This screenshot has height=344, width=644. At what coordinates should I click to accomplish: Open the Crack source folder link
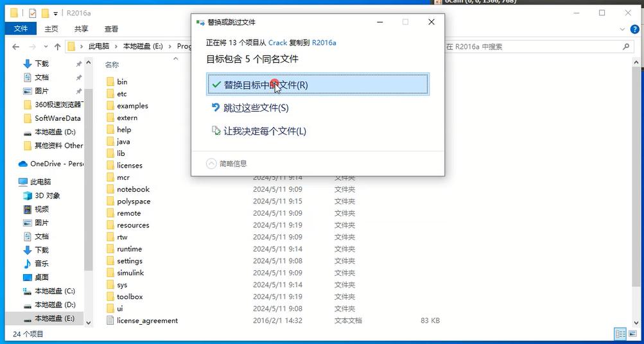(x=277, y=42)
